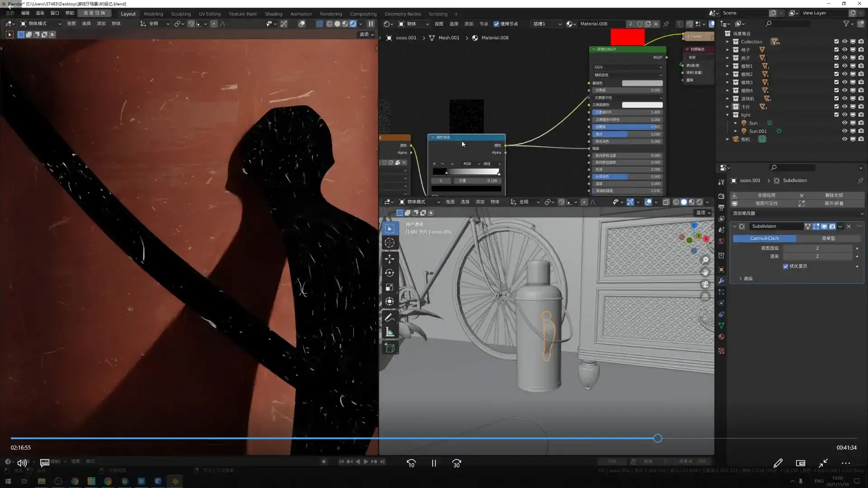Click the Catmull-Clark button

click(764, 238)
